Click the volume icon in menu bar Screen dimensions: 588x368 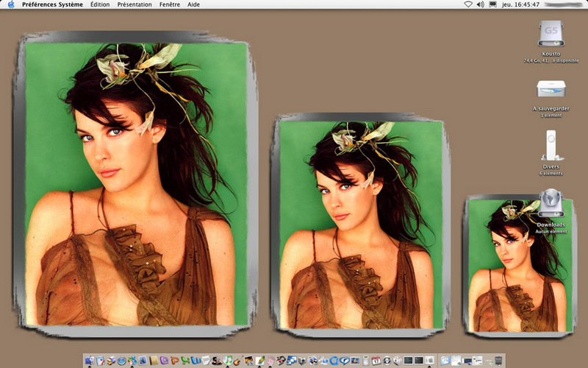480,4
